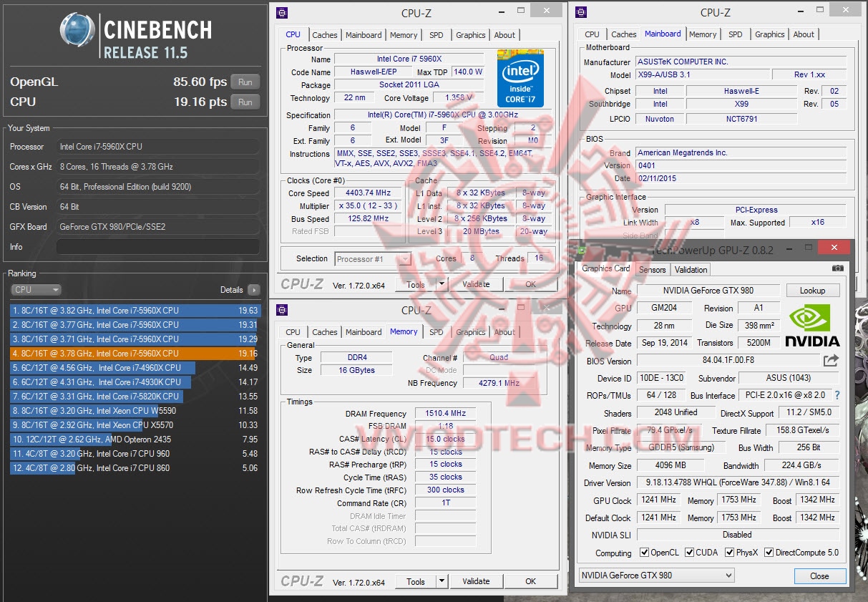Click the Core Speed value 4403.74 MHz
Screen dimensions: 868x602
pyautogui.click(x=369, y=193)
